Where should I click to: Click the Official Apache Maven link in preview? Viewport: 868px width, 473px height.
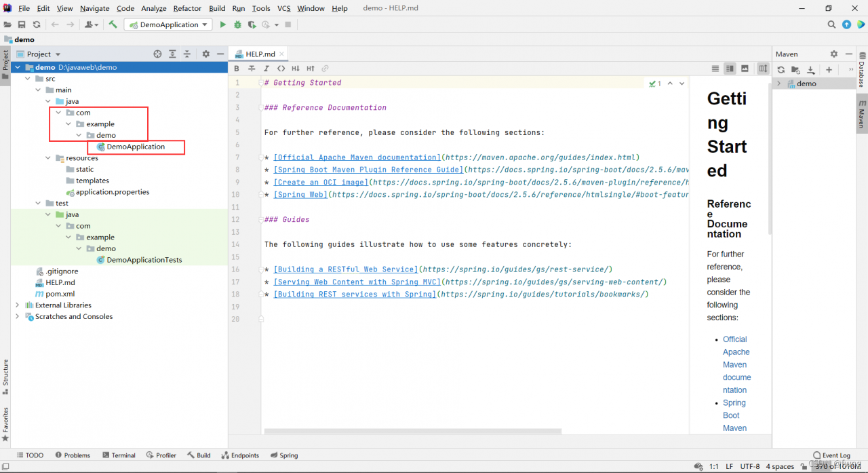point(736,364)
